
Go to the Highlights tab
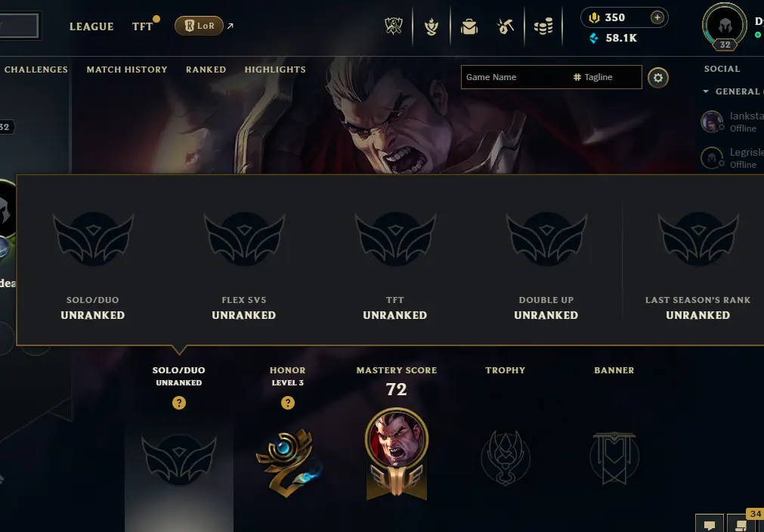pos(275,70)
